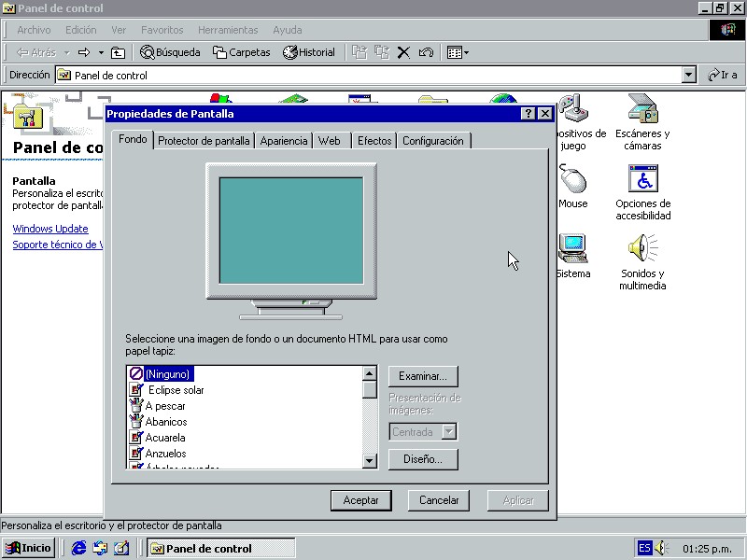The width and height of the screenshot is (747, 560).
Task: Open the Views toolbar dropdown
Action: point(458,52)
